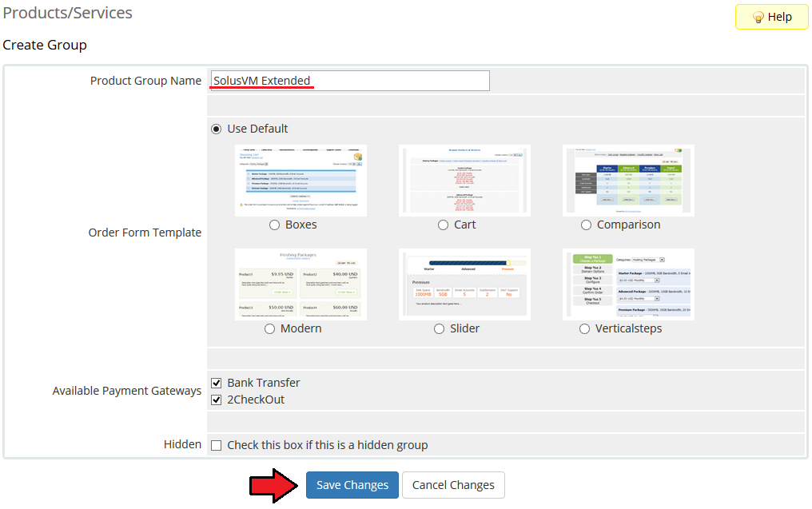
Task: Click the Slider template preview thumbnail
Action: 464,284
